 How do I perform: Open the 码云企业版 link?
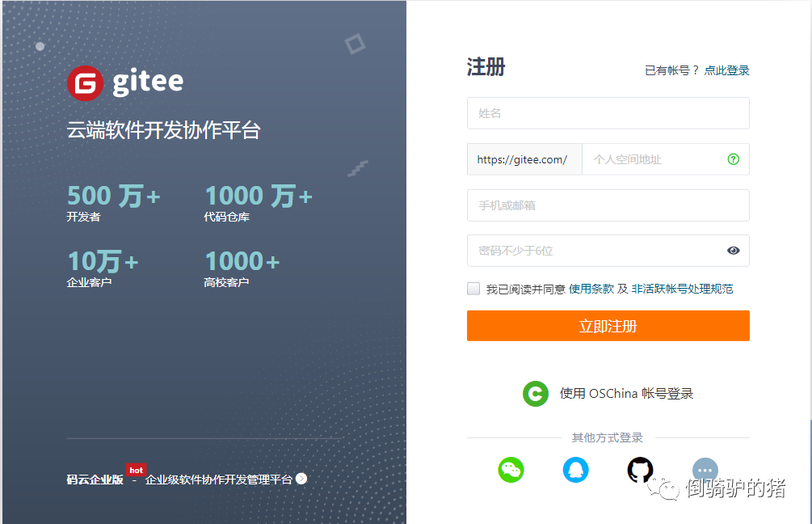click(x=95, y=480)
